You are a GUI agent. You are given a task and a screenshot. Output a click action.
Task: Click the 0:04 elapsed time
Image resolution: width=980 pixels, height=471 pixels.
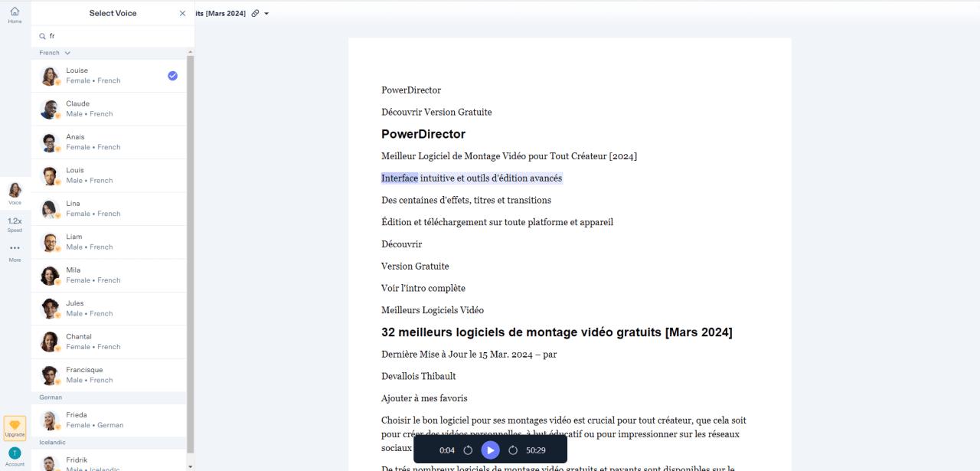tap(447, 450)
